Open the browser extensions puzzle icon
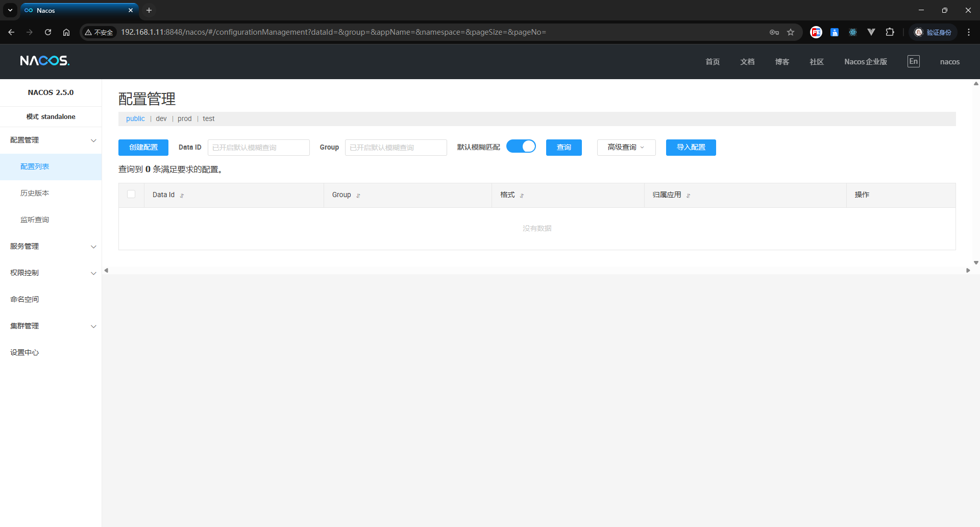980x527 pixels. pyautogui.click(x=890, y=32)
